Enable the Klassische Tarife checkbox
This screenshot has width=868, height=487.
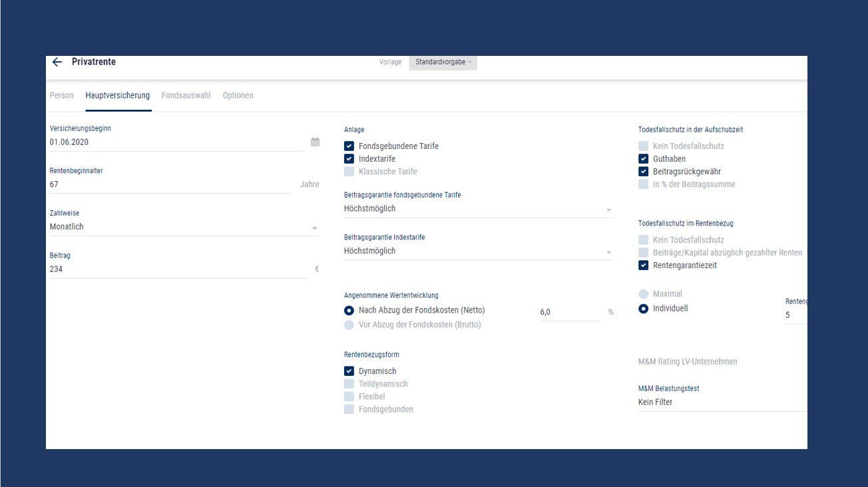tap(349, 172)
